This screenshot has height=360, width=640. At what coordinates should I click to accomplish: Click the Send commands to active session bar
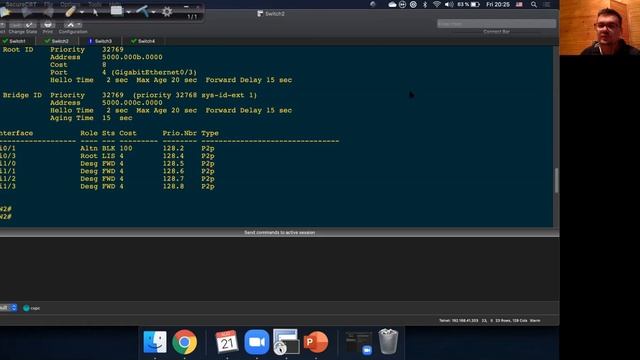pyautogui.click(x=280, y=232)
